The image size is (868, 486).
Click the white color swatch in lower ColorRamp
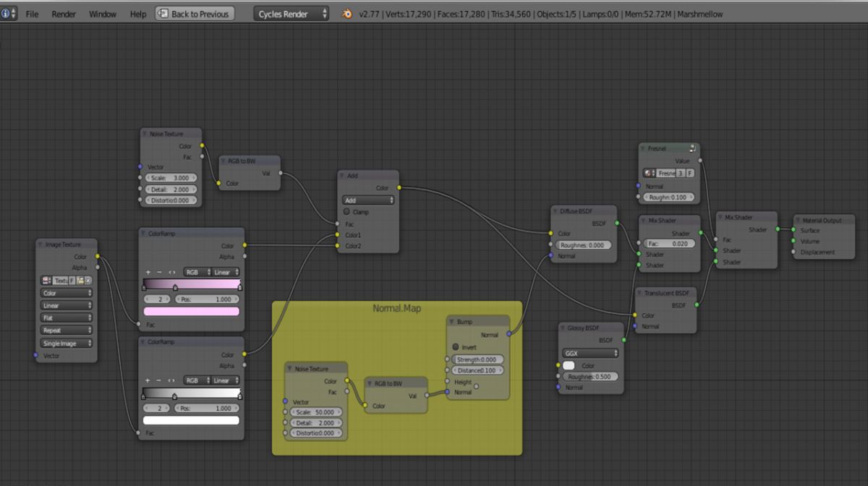191,419
